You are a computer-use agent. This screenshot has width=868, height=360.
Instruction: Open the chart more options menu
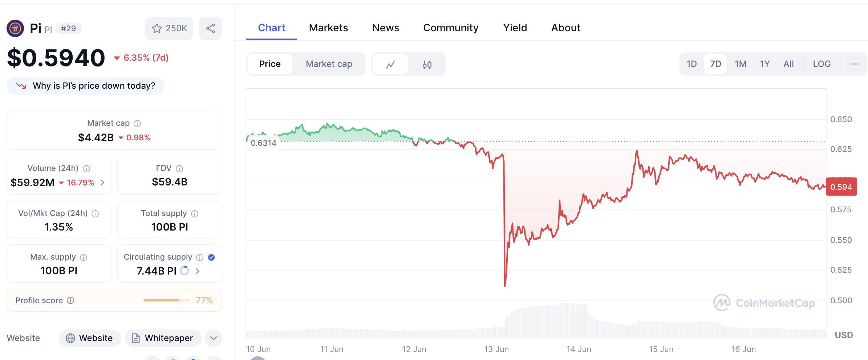click(855, 64)
